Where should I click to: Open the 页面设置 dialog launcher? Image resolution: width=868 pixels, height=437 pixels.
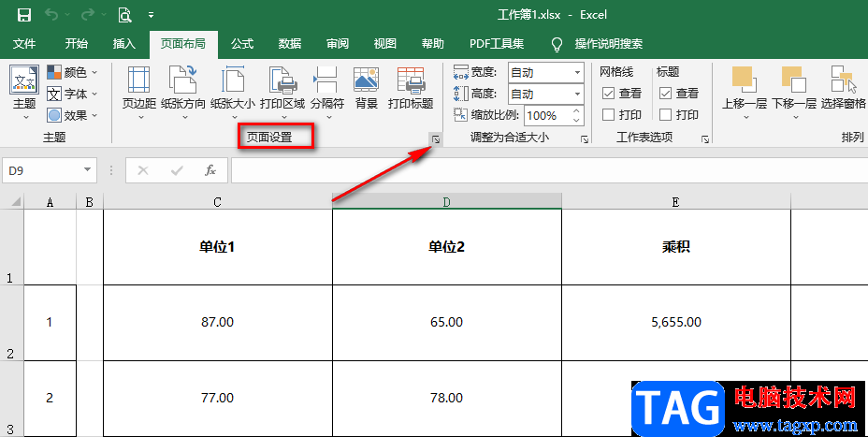436,140
